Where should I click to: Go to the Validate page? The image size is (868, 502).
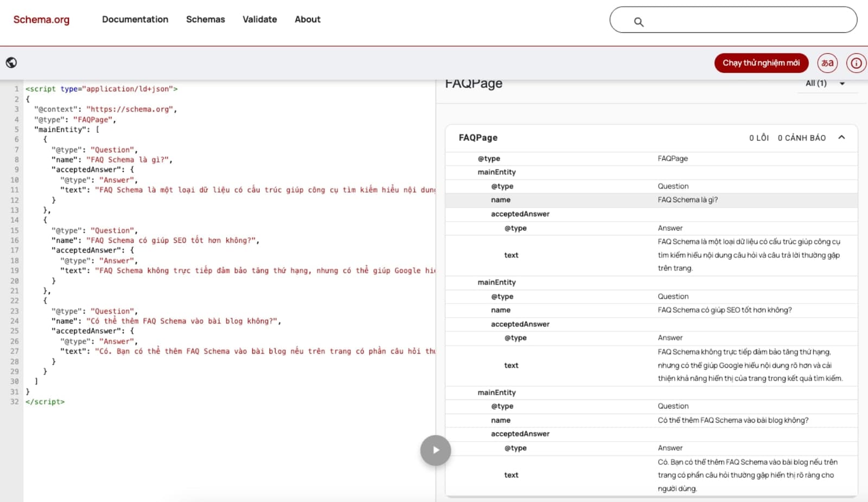(259, 20)
